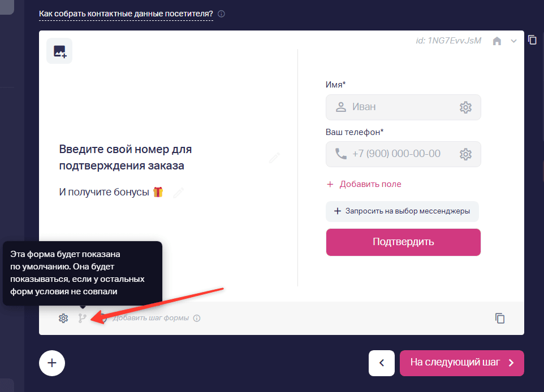
Task: Click the branching conditions icon
Action: pos(82,318)
